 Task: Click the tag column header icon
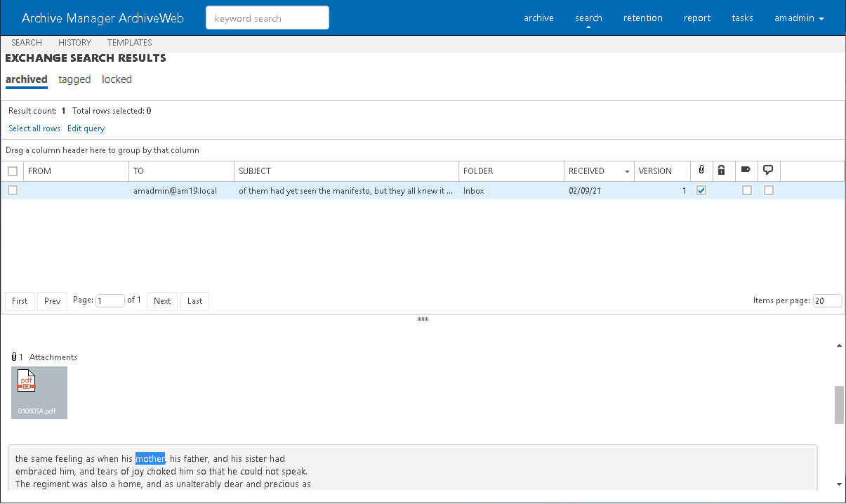tap(746, 171)
